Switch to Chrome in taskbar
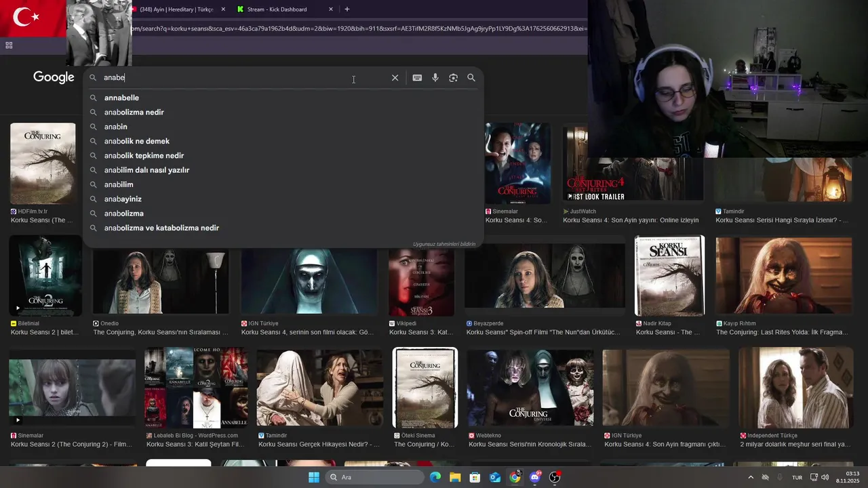This screenshot has height=488, width=868. (x=515, y=477)
